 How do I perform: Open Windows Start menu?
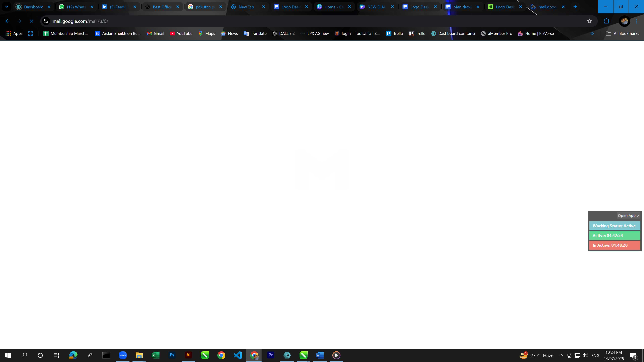[x=8, y=355]
